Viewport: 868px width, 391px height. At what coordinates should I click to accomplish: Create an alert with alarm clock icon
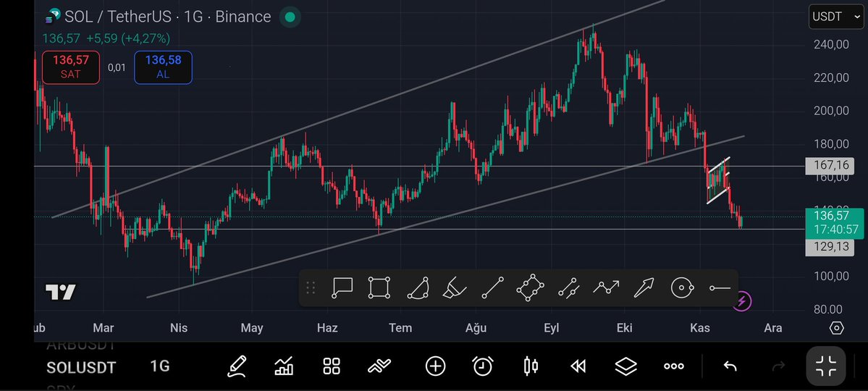[483, 366]
